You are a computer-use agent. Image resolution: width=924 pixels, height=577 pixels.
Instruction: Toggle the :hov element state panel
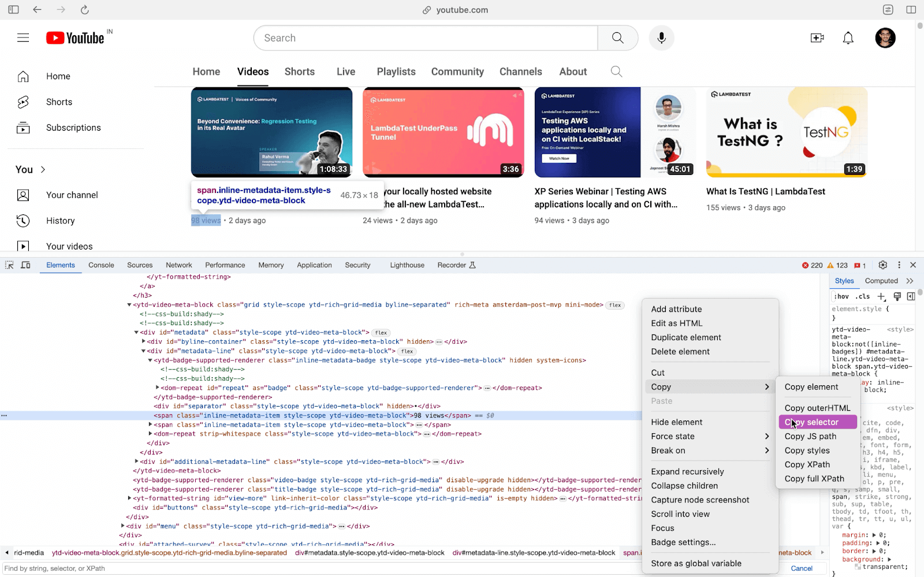click(x=841, y=296)
